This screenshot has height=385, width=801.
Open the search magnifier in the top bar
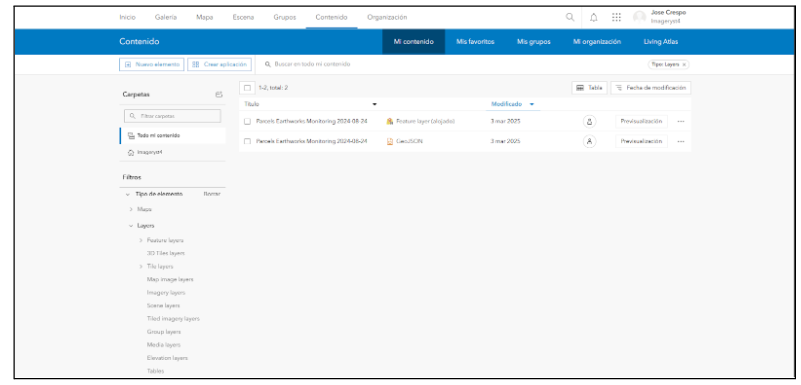click(570, 17)
